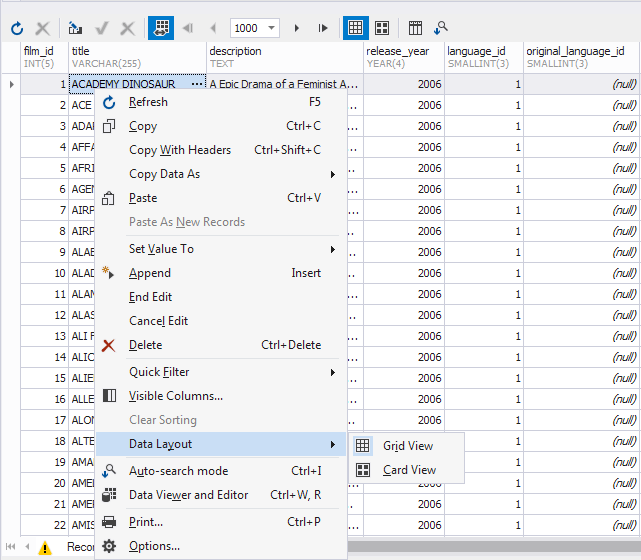Viewport: 641px width, 560px height.
Task: Click the yellow warning icon in status bar
Action: point(45,547)
